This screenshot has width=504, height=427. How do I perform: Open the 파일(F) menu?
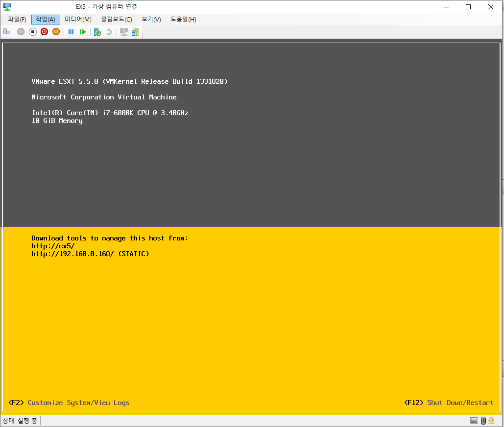coord(17,20)
